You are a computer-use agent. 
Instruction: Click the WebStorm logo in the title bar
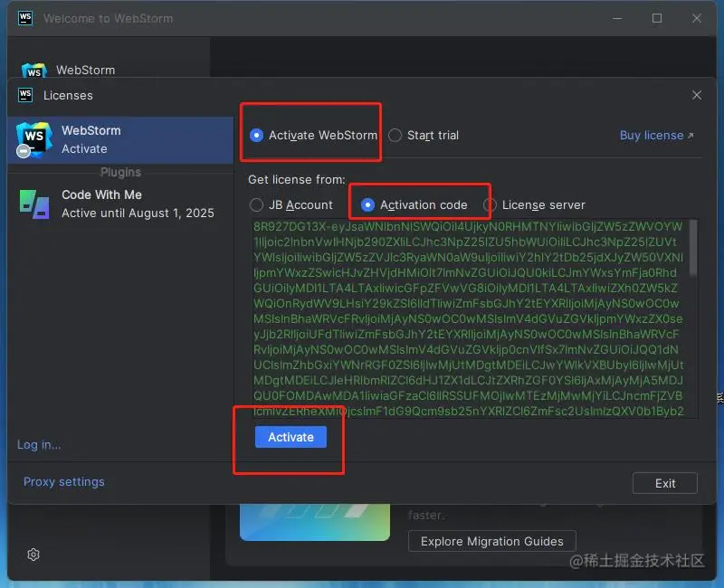tap(25, 18)
